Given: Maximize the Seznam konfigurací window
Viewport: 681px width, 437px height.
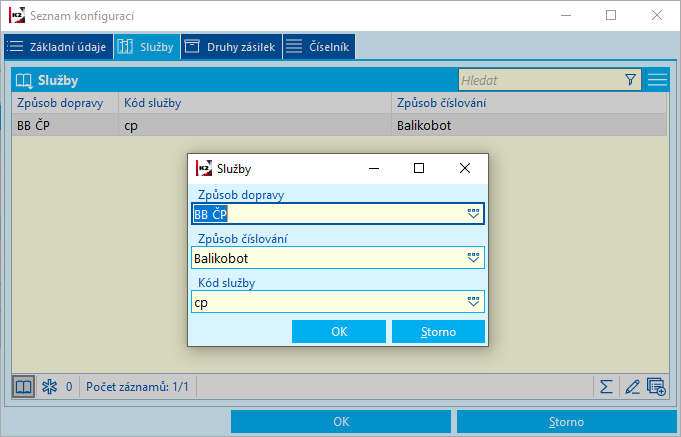Looking at the screenshot, I should [x=611, y=15].
